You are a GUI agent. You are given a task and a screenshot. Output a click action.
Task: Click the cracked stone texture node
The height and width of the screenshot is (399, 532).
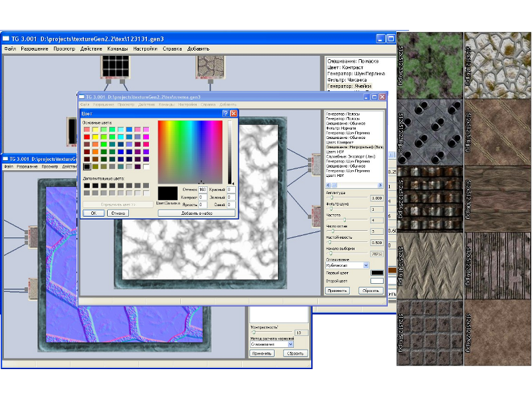(x=213, y=66)
